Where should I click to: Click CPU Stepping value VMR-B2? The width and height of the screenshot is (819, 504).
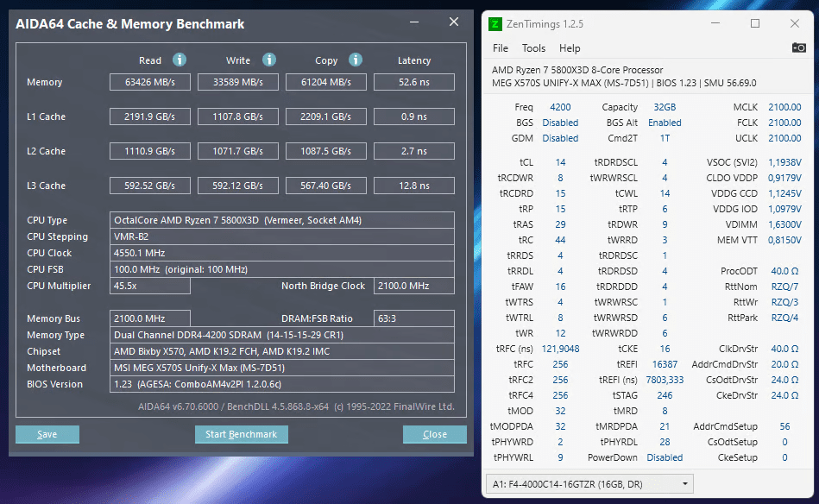click(x=282, y=236)
